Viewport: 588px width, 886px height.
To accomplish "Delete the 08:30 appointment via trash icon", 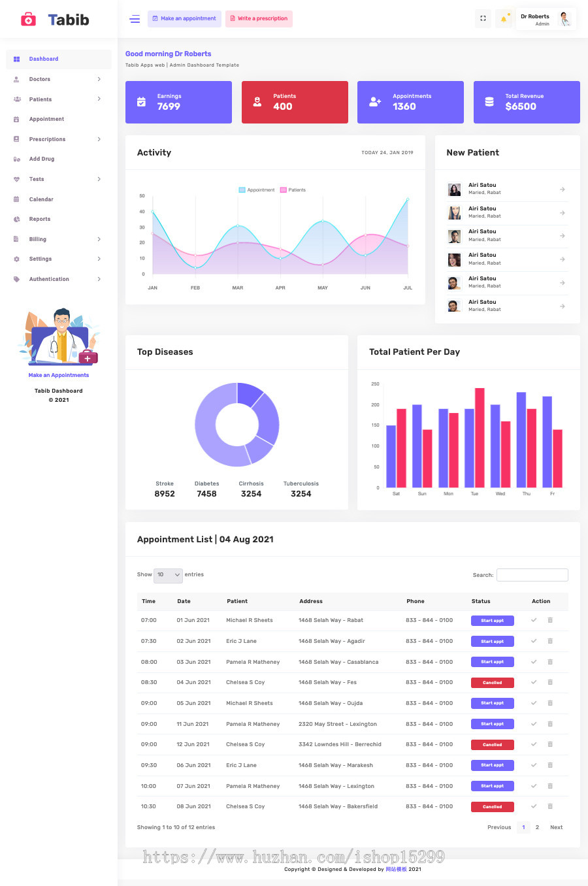I will [x=550, y=682].
